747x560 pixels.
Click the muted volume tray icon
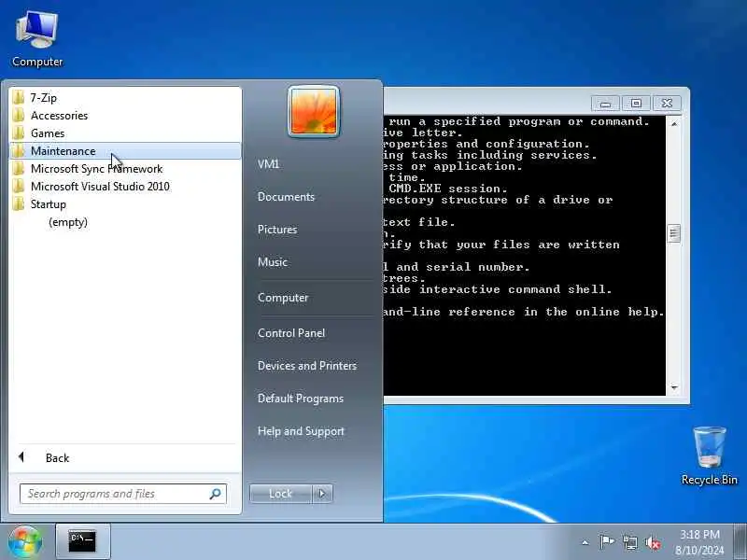[x=653, y=542]
